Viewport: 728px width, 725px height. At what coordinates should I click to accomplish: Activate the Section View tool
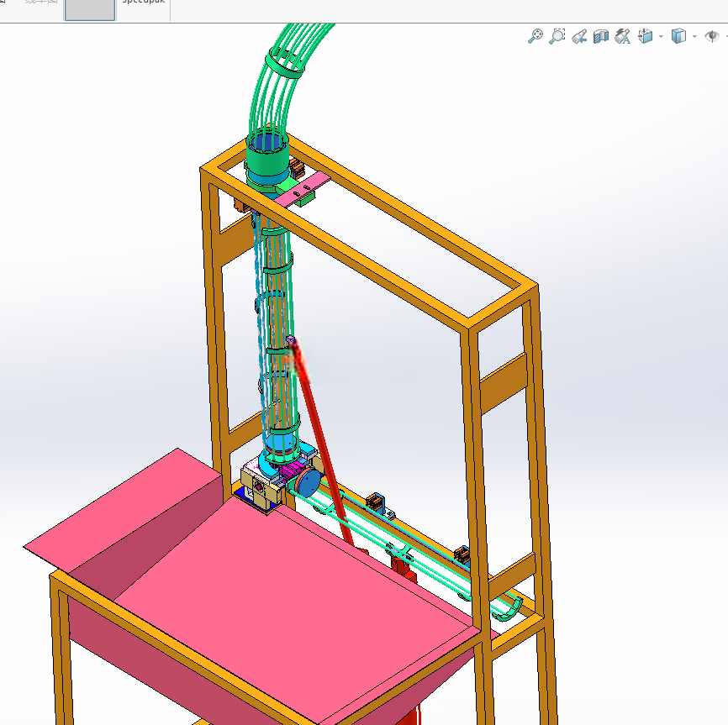click(x=601, y=37)
